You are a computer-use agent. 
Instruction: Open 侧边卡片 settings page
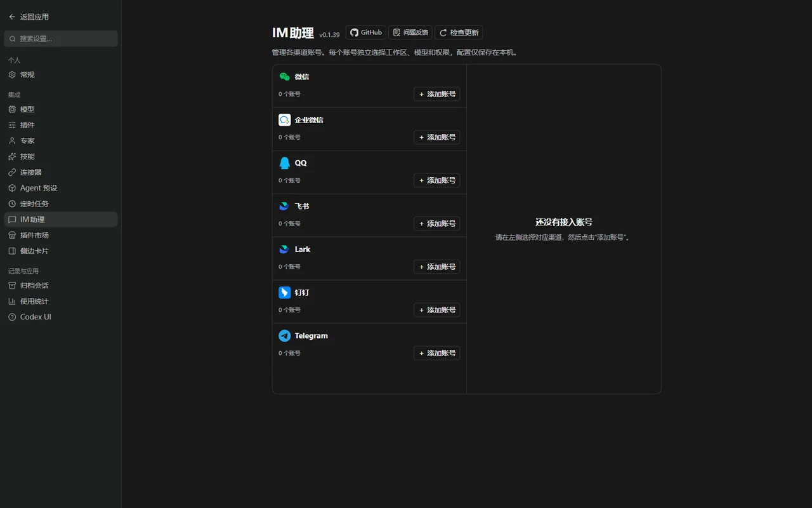(61, 251)
